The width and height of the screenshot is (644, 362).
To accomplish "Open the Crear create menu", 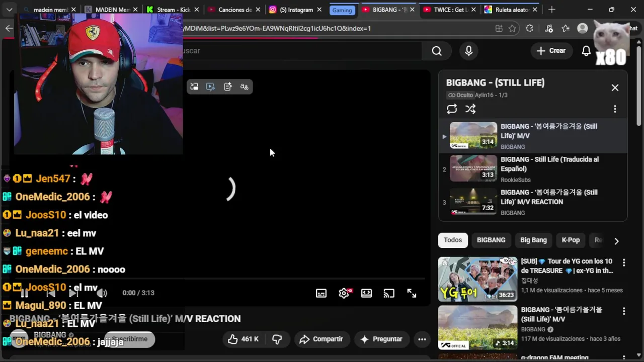I will pos(551,51).
